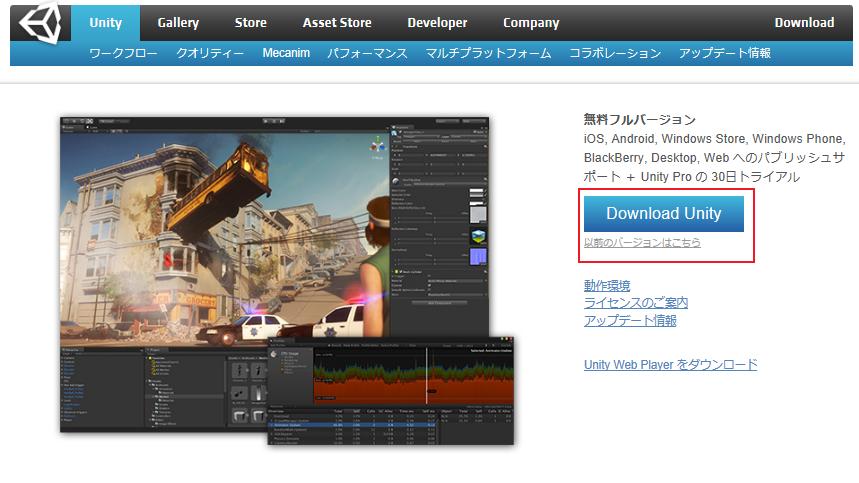Open アップデート情報 in the blue bar
Screen dimensions: 859x483
pyautogui.click(x=725, y=53)
